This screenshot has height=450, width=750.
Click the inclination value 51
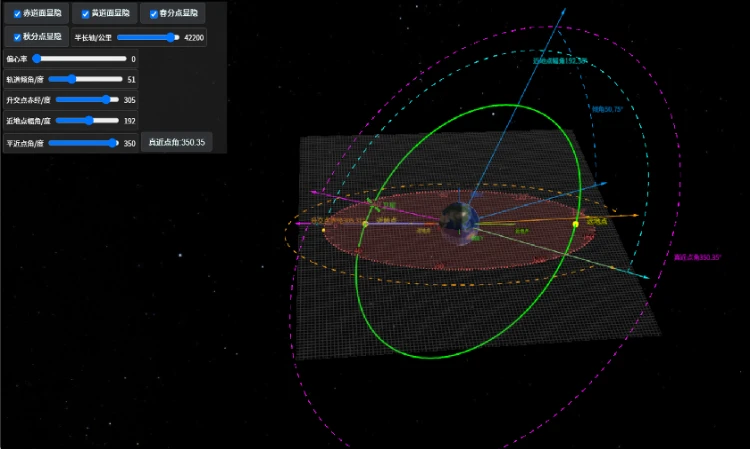tap(131, 79)
